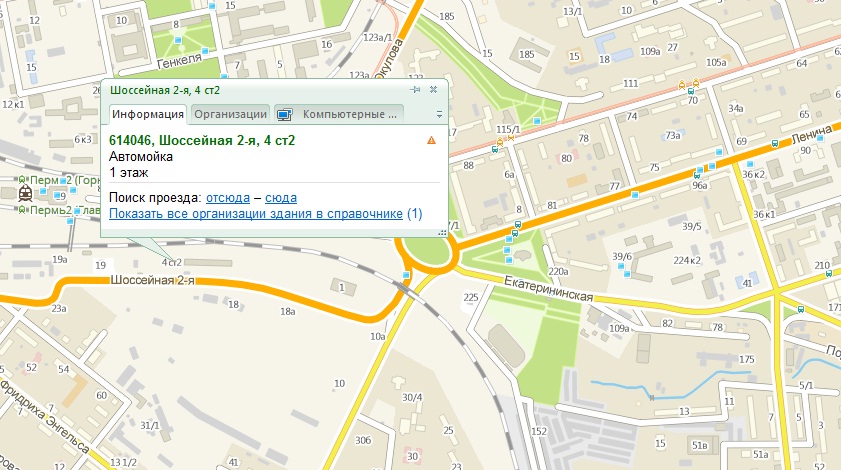The width and height of the screenshot is (841, 470).
Task: Select the Информация tab
Action: point(148,114)
